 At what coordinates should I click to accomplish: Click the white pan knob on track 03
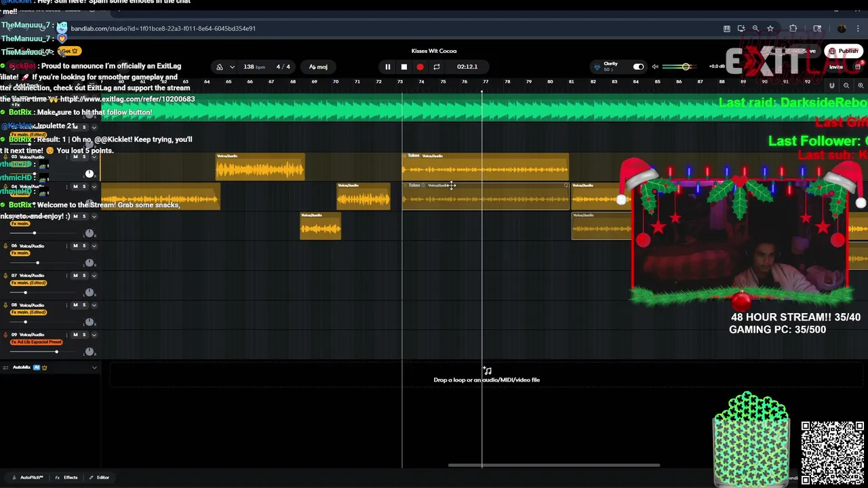point(89,174)
